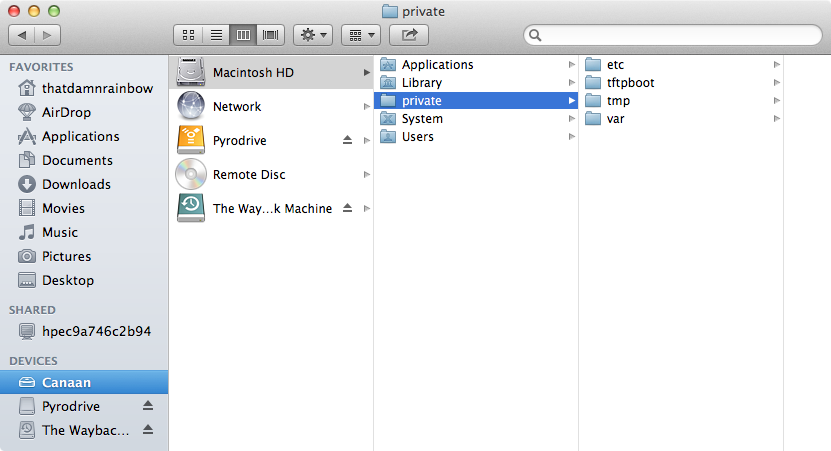Click the Music note sidebar icon
The image size is (831, 451).
26,232
